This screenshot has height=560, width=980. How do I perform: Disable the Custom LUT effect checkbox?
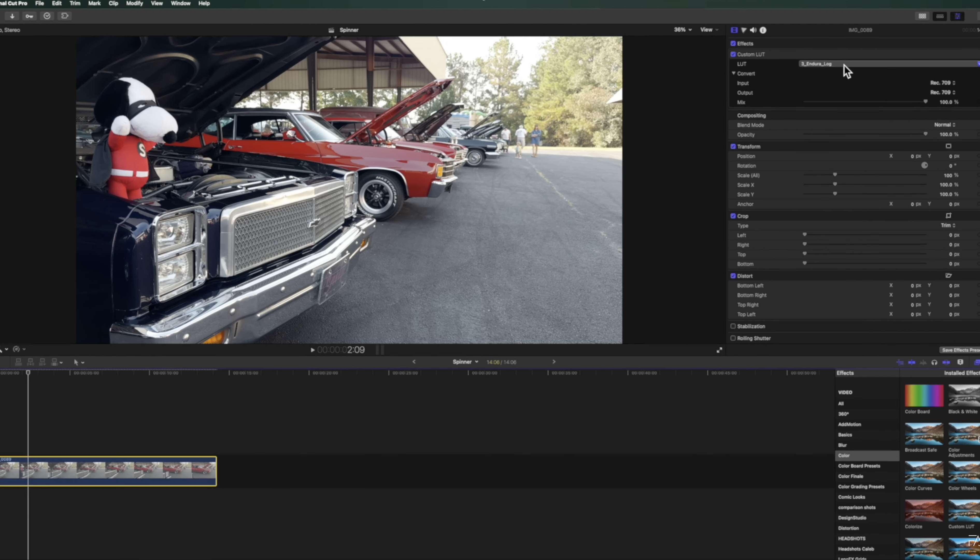pos(733,54)
